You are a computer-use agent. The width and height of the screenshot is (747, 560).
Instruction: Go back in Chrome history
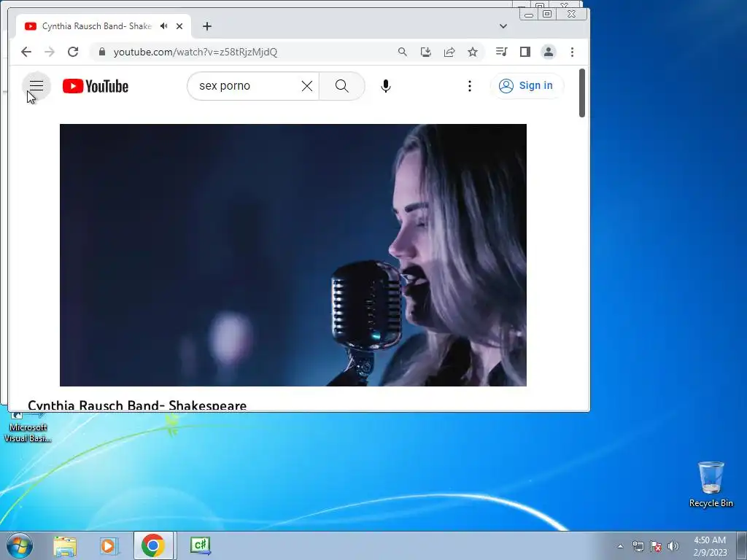click(x=26, y=52)
